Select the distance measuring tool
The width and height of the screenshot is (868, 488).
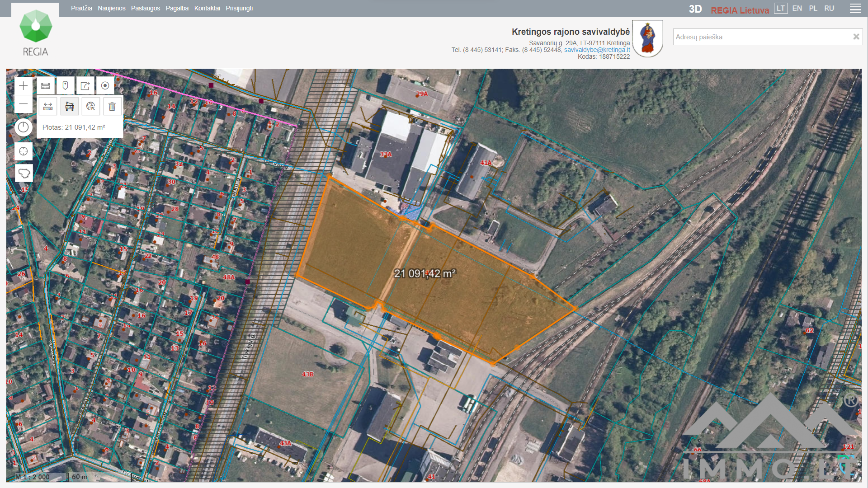[48, 107]
